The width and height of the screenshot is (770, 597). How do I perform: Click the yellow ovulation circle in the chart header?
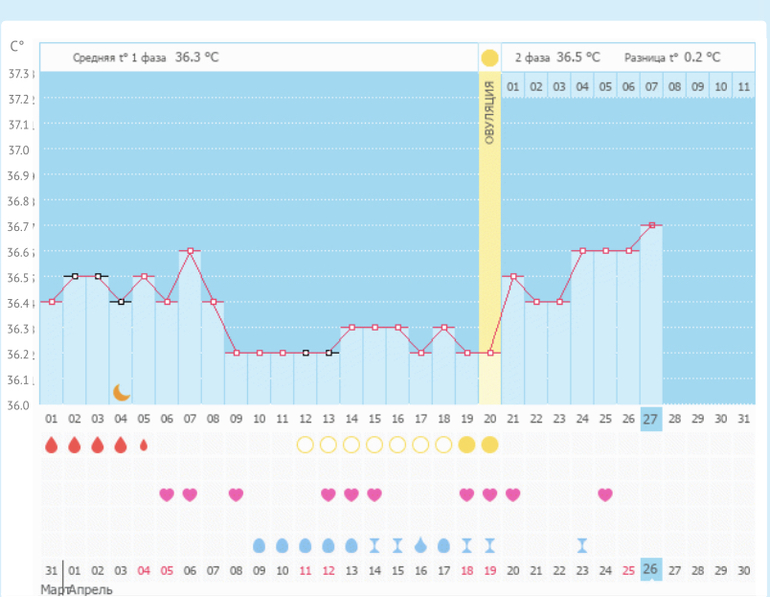pyautogui.click(x=489, y=58)
